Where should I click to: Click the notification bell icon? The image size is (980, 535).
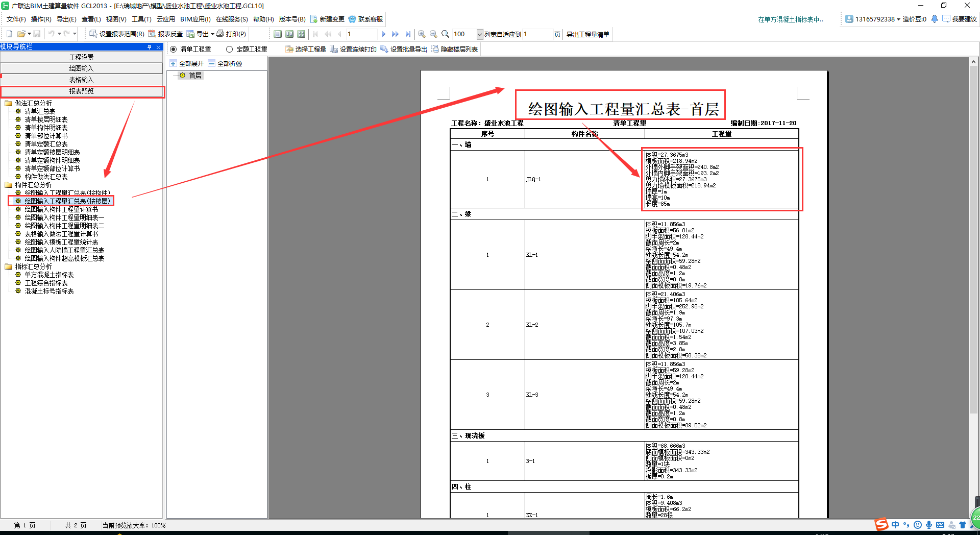pyautogui.click(x=934, y=19)
